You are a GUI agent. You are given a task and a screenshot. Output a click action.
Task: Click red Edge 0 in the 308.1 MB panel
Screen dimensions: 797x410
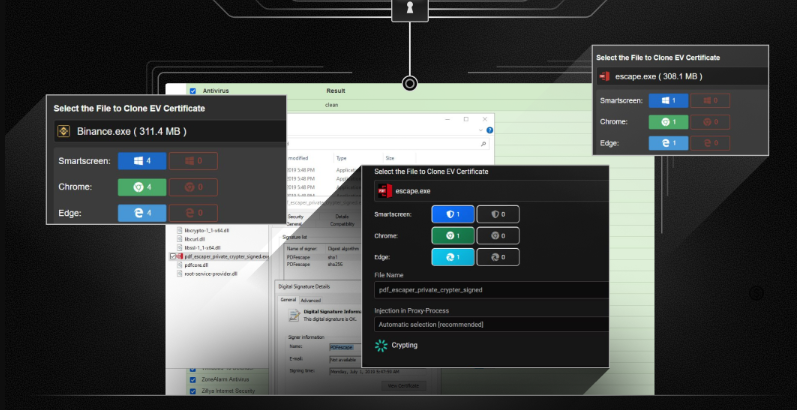click(710, 143)
